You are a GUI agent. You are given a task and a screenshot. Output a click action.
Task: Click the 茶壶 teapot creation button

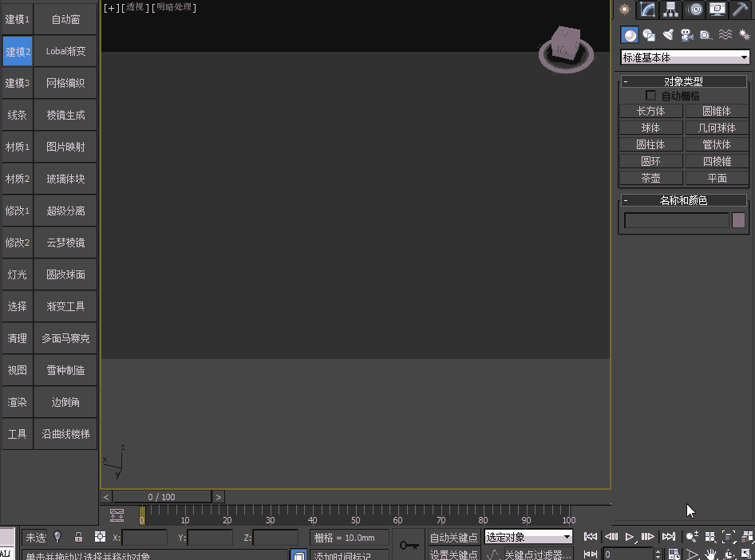click(x=650, y=177)
